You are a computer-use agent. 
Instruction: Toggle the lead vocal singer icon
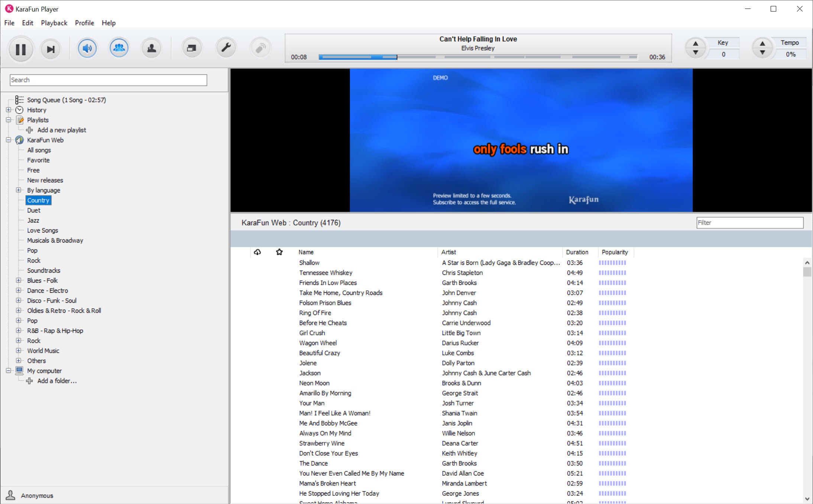(151, 48)
